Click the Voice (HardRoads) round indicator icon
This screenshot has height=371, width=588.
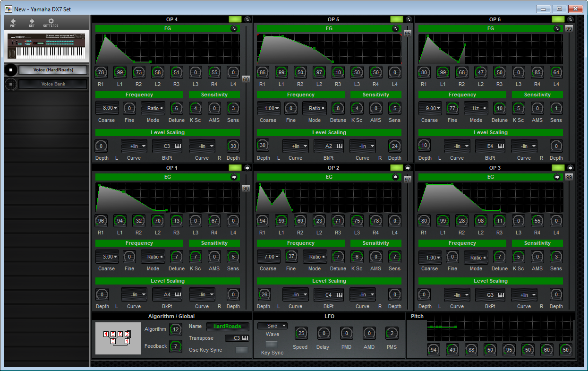[x=10, y=70]
